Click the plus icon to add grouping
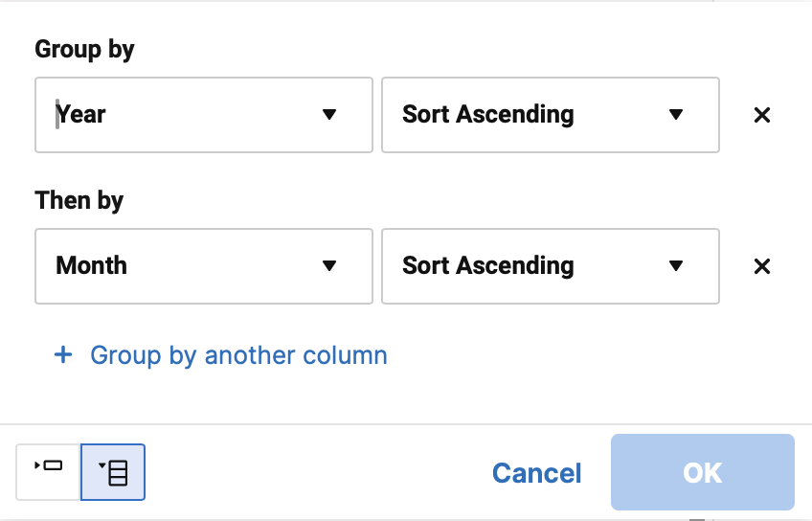Viewport: 812px width, 521px height. 63,354
